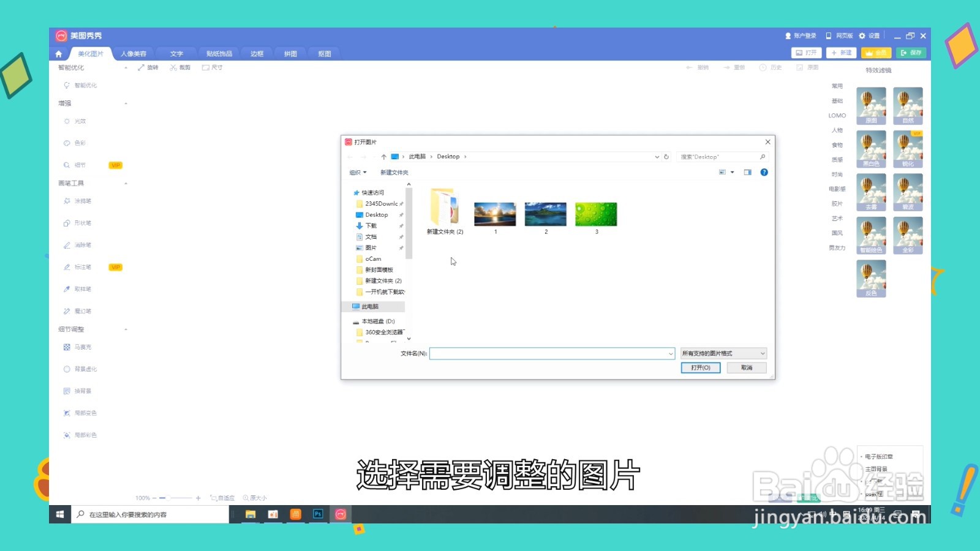Select the 消除笔 eraser pen
This screenshot has height=551, width=980.
click(77, 245)
